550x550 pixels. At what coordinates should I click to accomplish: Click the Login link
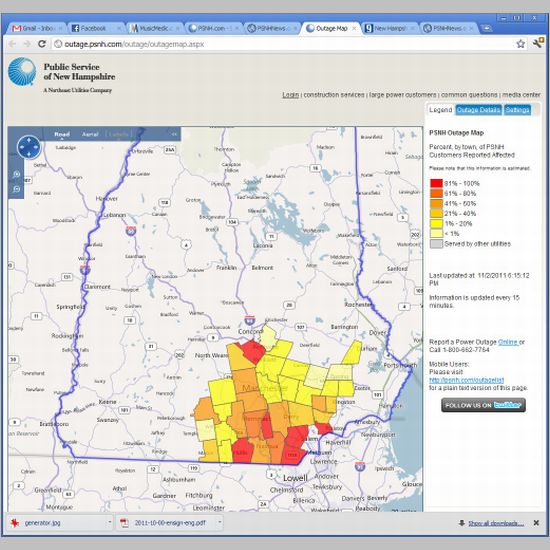click(290, 95)
